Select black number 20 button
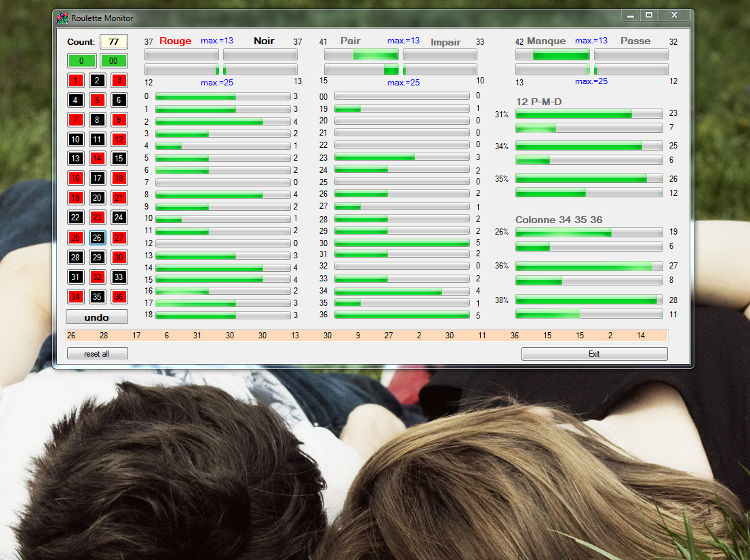The width and height of the screenshot is (750, 560). pos(97,197)
